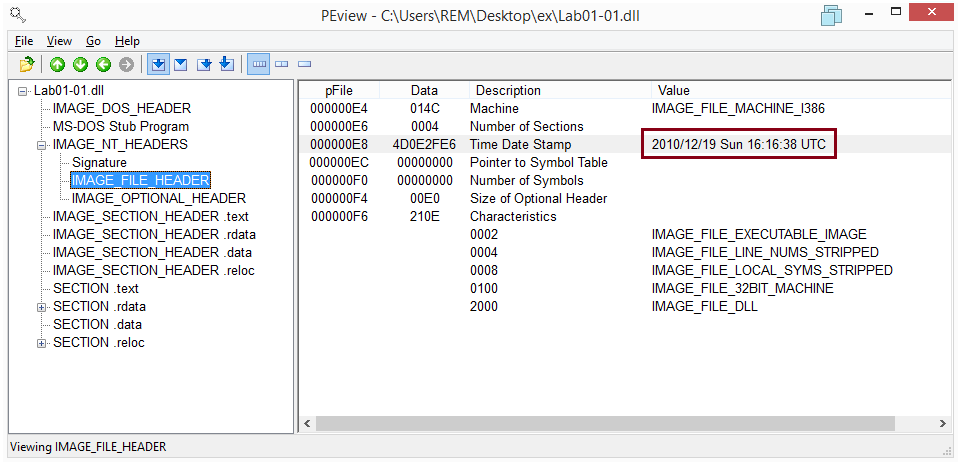Screen dimensions: 961x465
Task: Open the View menu
Action: click(59, 41)
